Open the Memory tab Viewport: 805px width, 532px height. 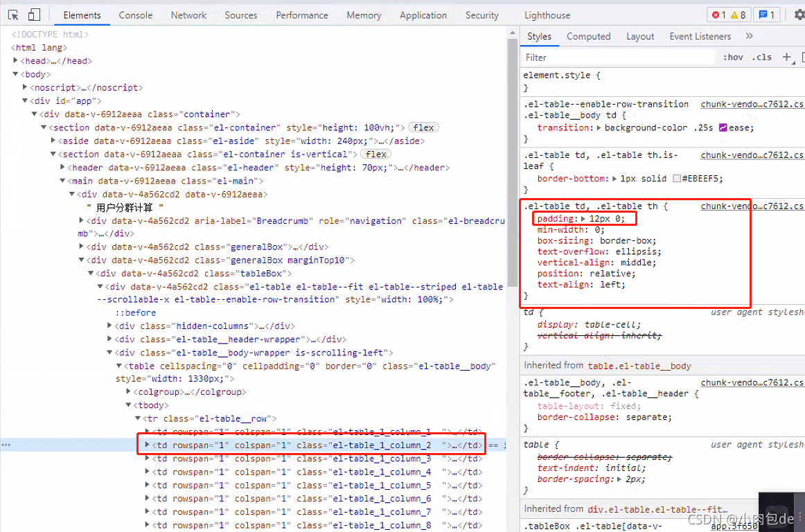[x=364, y=15]
